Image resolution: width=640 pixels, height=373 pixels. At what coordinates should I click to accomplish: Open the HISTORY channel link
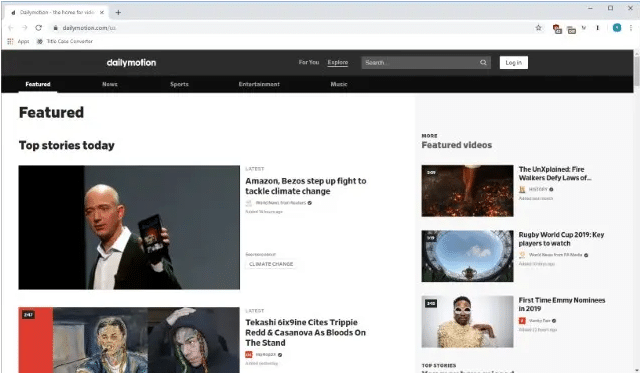coord(538,189)
